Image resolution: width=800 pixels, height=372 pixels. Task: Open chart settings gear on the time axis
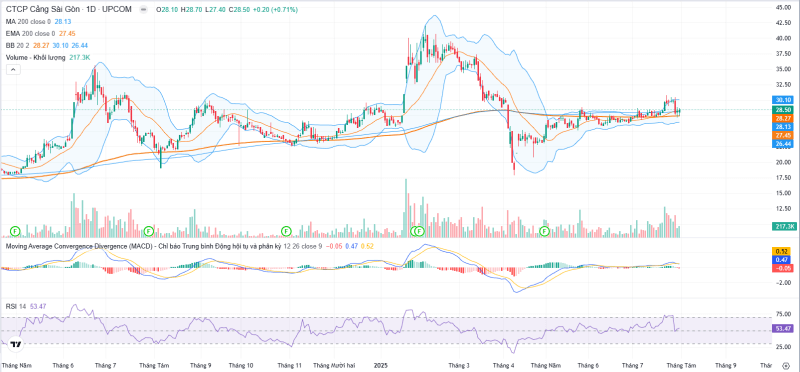pyautogui.click(x=786, y=365)
